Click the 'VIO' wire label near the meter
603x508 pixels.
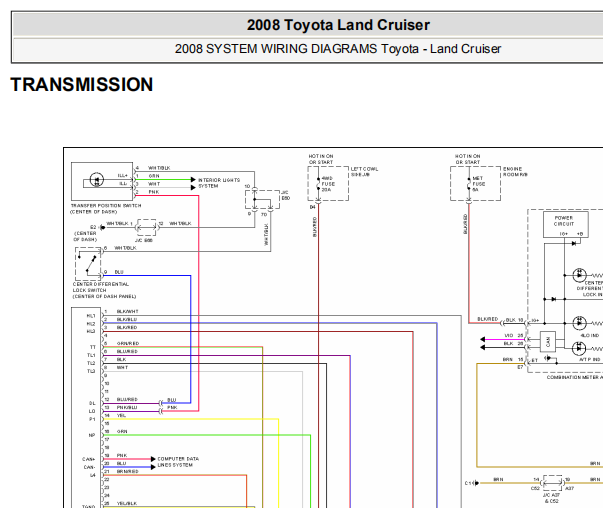click(x=509, y=335)
